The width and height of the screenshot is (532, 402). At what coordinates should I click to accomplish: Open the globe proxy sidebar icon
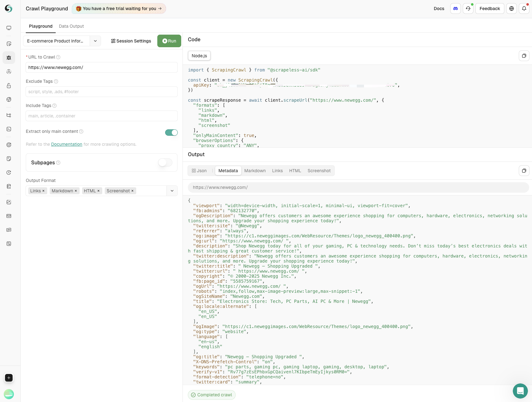click(x=9, y=99)
